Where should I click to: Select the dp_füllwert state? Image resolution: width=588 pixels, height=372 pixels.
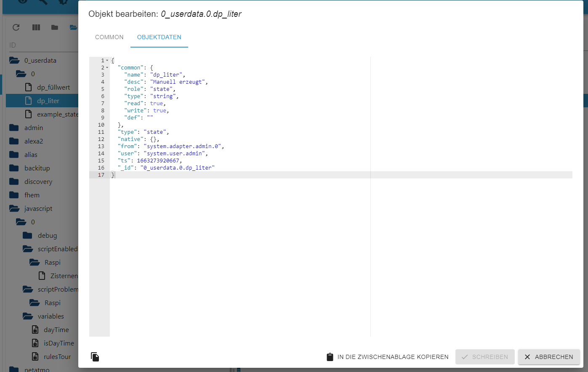pyautogui.click(x=53, y=88)
